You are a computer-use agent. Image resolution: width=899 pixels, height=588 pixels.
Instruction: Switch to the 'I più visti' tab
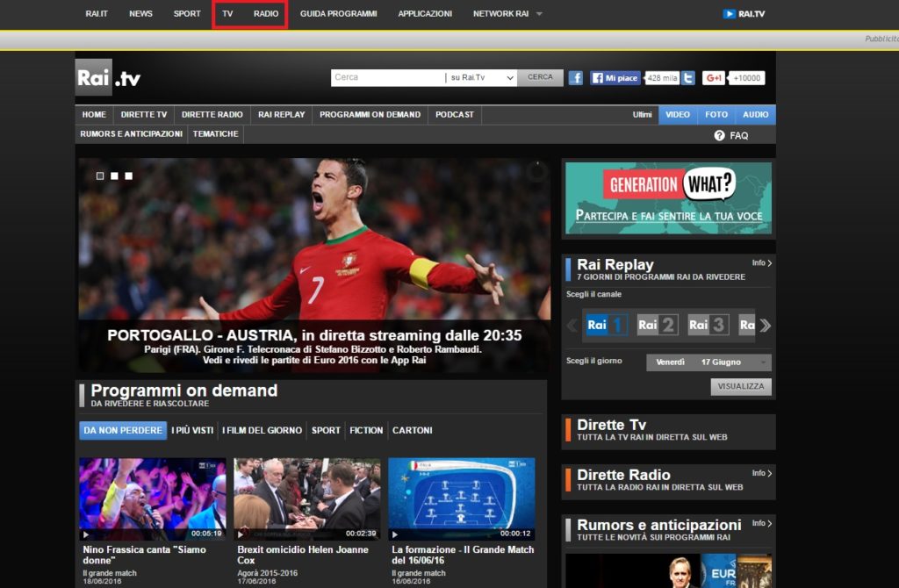[192, 430]
